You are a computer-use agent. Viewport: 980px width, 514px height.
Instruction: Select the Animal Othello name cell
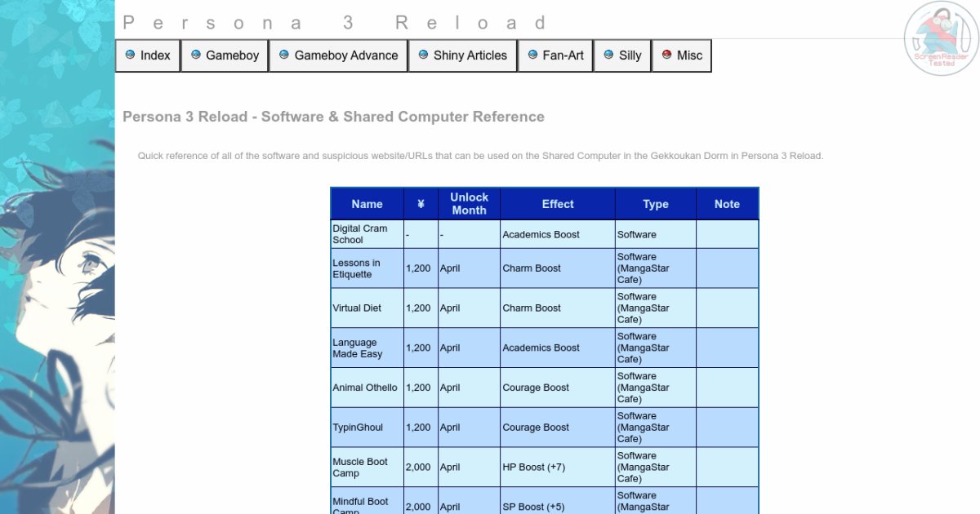pos(367,388)
